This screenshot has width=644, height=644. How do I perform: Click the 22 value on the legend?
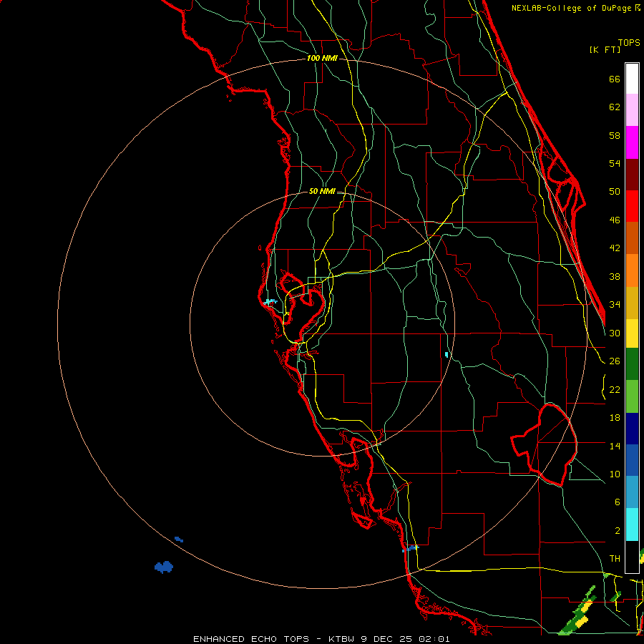click(615, 389)
